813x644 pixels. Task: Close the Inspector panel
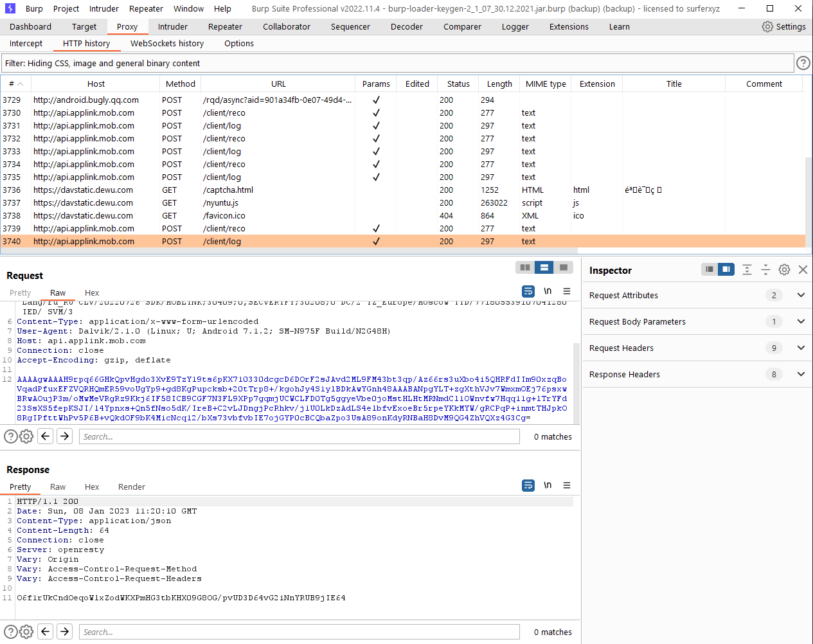point(803,269)
